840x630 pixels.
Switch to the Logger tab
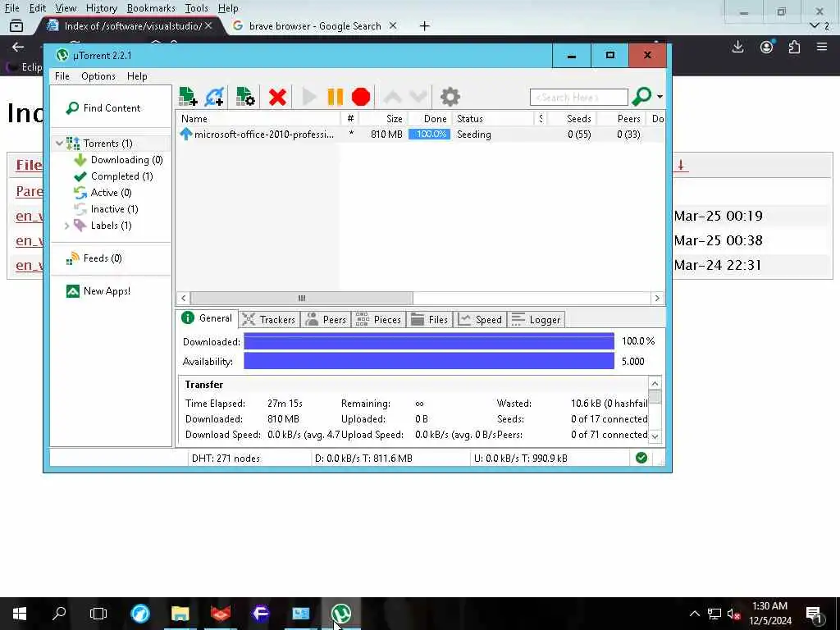coord(536,320)
